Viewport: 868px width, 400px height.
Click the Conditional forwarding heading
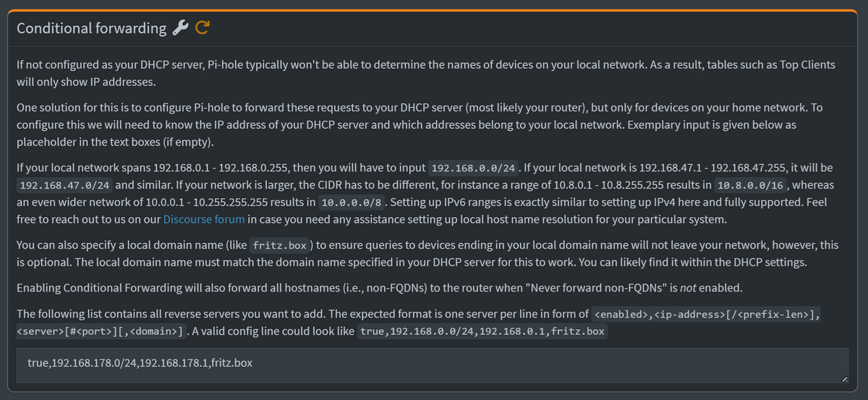(x=91, y=28)
